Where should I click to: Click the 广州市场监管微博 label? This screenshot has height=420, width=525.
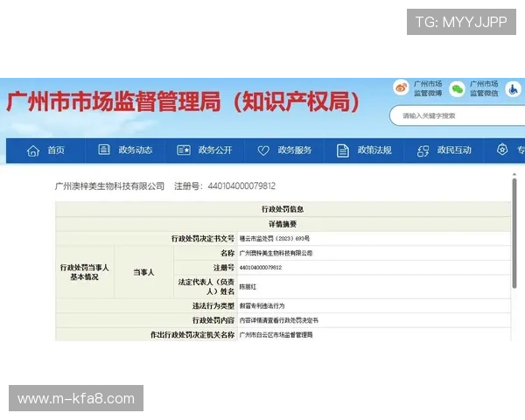[428, 88]
